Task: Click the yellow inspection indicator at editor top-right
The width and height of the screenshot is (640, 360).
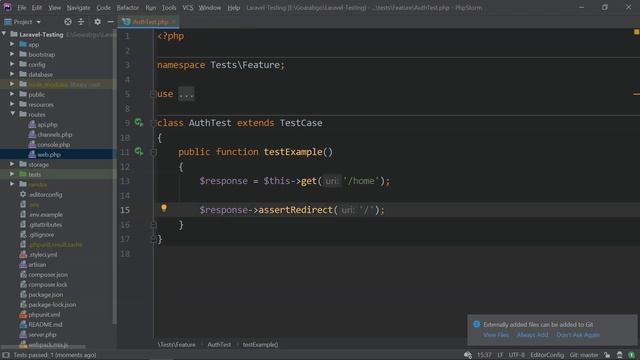Action: pos(636,32)
